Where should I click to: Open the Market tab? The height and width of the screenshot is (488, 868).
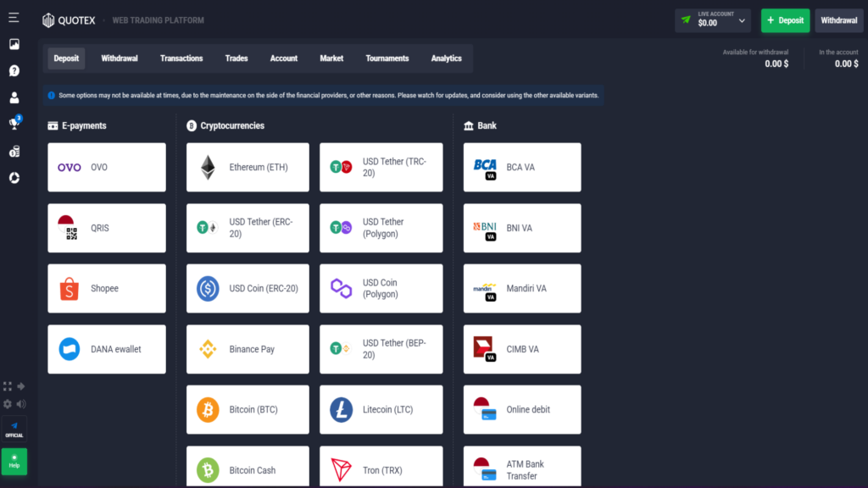tap(331, 58)
